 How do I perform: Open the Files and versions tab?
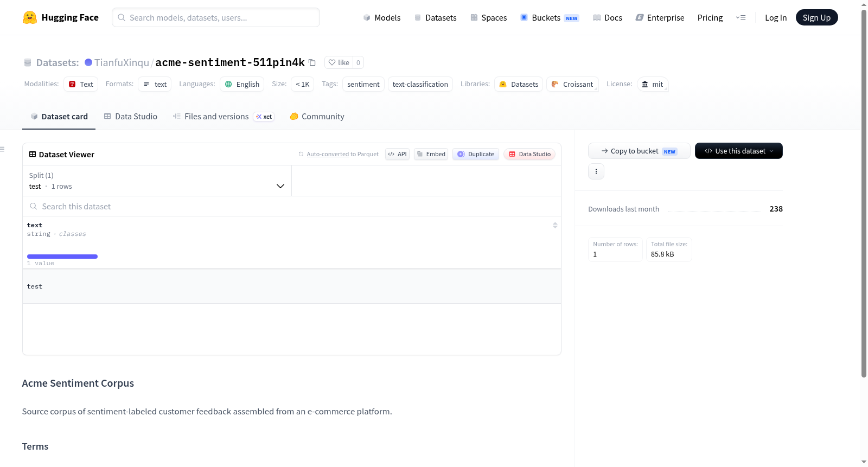(224, 117)
